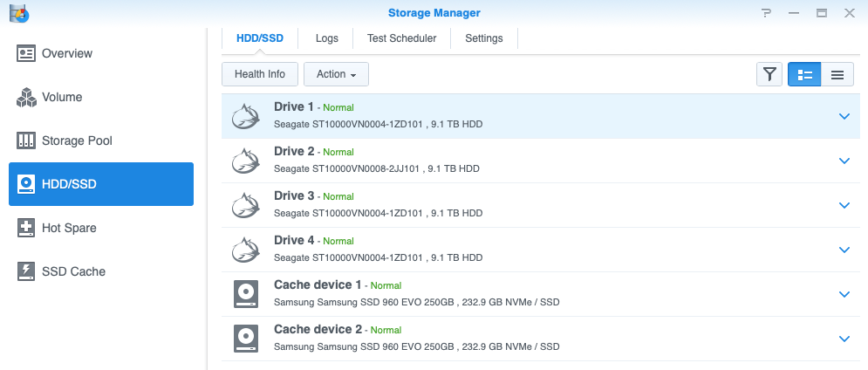The height and width of the screenshot is (370, 868).
Task: Click the Hot Spare plus-drive icon
Action: coord(26,228)
